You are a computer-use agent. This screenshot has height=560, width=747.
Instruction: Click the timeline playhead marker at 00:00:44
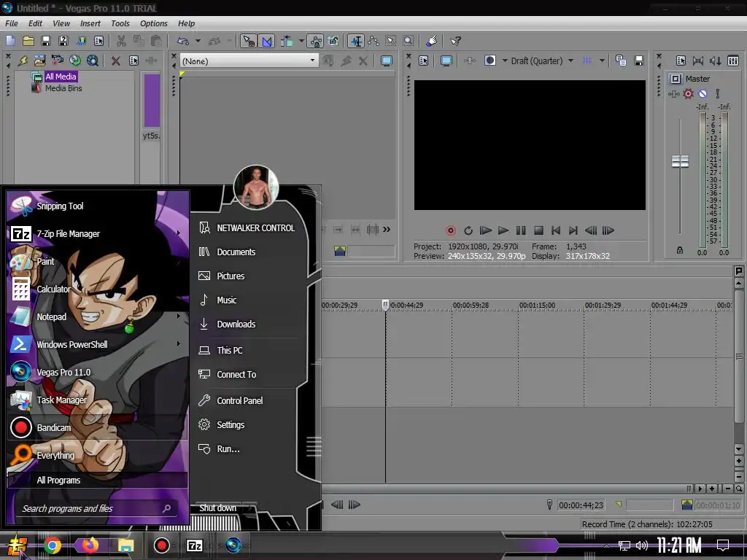tap(385, 304)
